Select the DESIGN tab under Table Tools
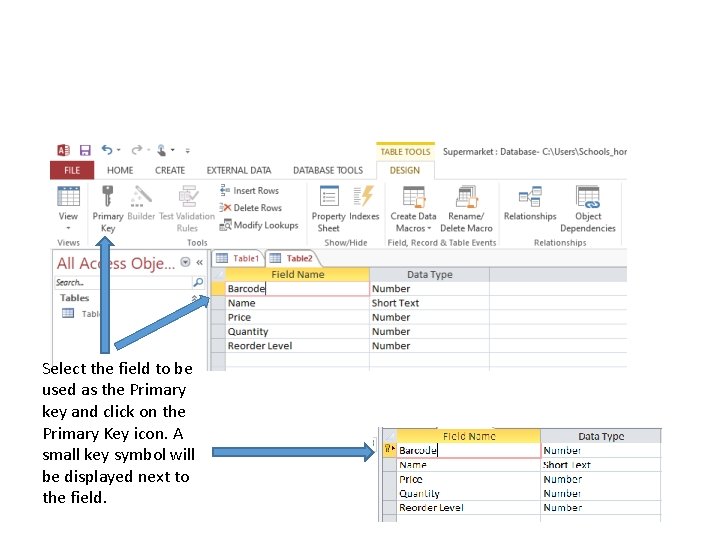This screenshot has width=720, height=540. pos(405,170)
